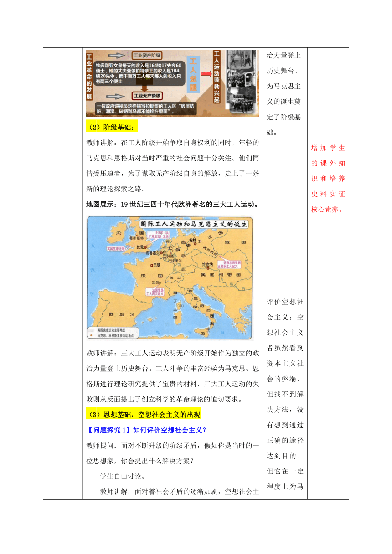Click the '法国里昂工人两次起义' map callout
Image resolution: width=392 pixels, height=554 pixels.
(154, 292)
